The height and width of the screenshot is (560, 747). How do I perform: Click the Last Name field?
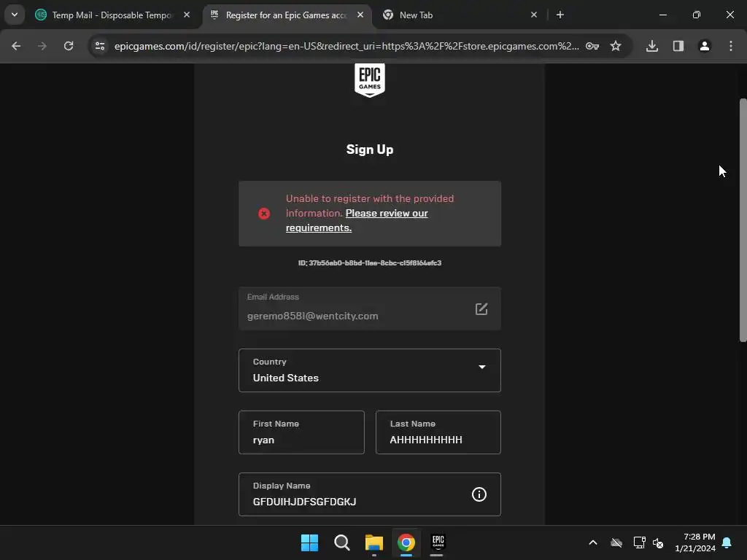click(438, 432)
